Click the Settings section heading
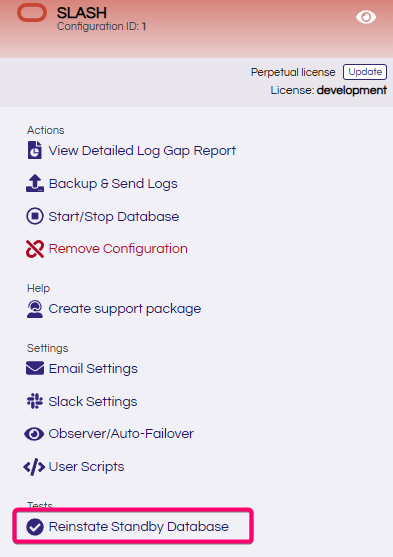Screen dimensions: 393x557 tap(48, 348)
